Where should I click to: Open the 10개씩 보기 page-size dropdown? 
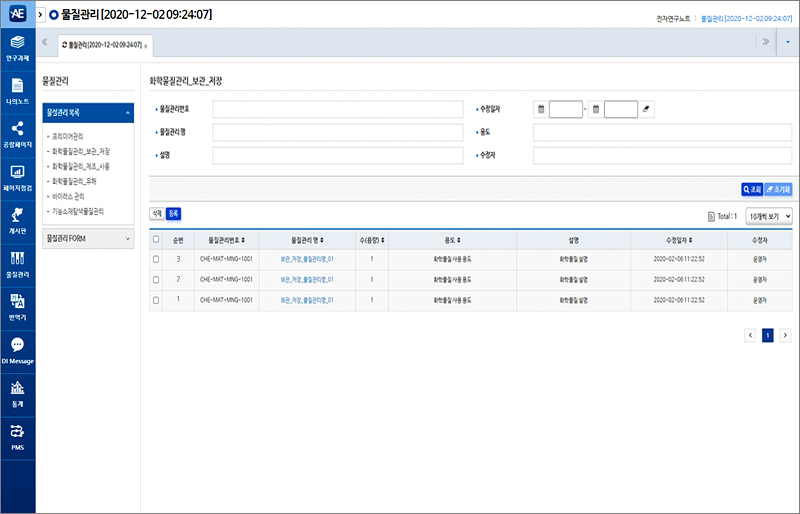pyautogui.click(x=769, y=215)
